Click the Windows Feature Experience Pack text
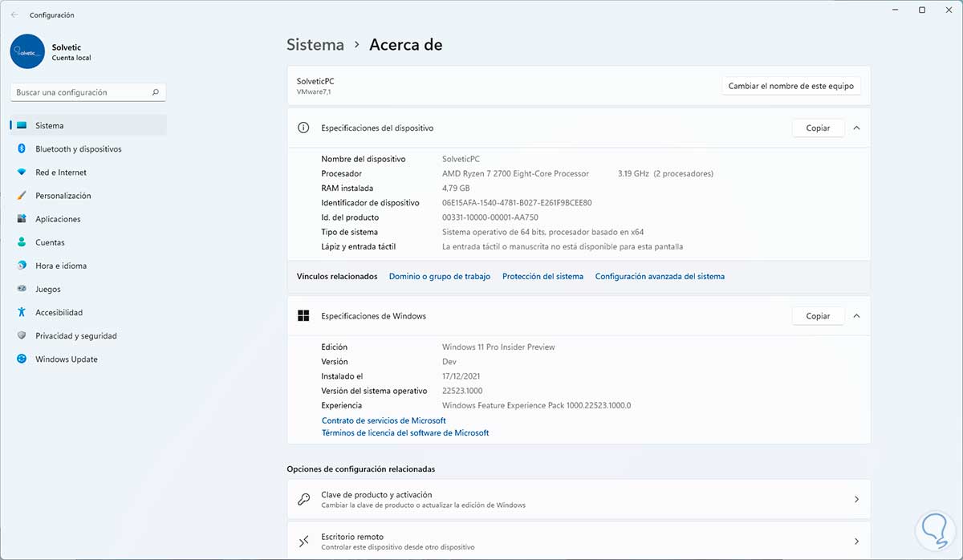Image resolution: width=963 pixels, height=560 pixels. tap(537, 405)
